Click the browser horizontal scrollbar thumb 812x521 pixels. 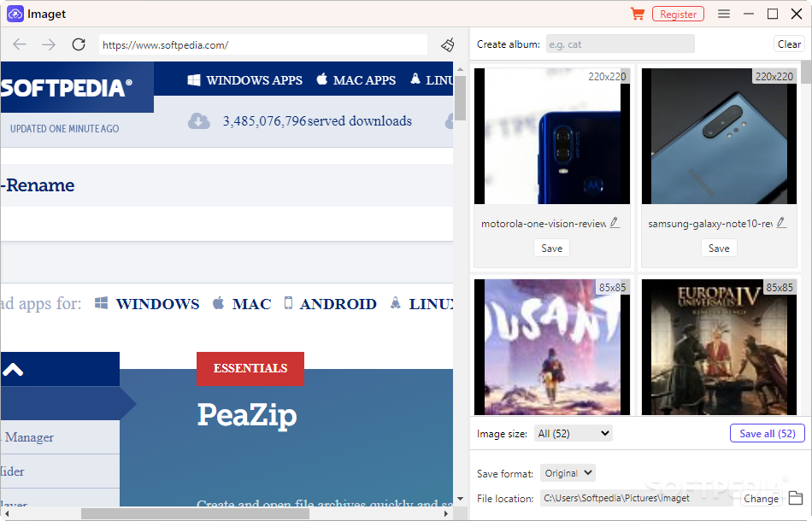(195, 514)
